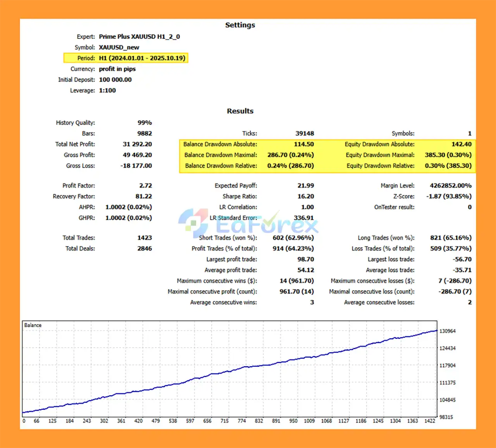The height and width of the screenshot is (448, 496).
Task: Click the Long Trades won percentage value
Action: (x=451, y=238)
